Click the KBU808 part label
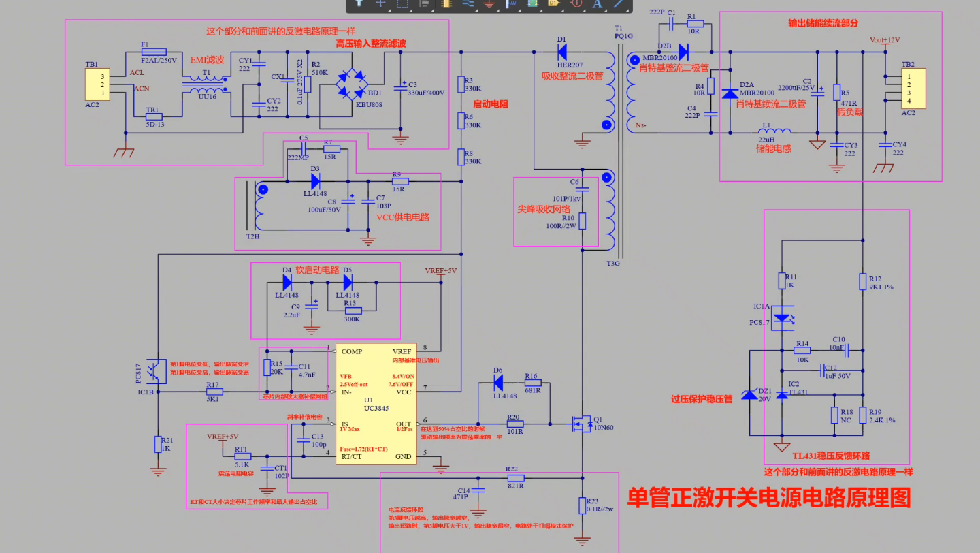 369,105
